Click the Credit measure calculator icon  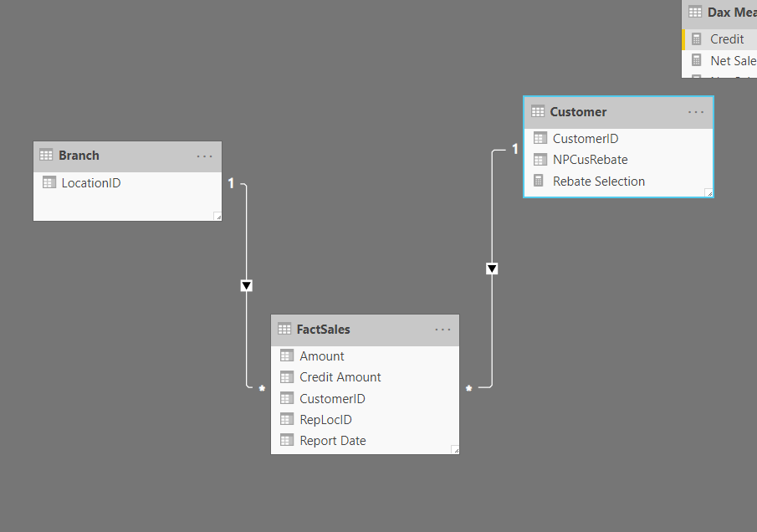696,39
